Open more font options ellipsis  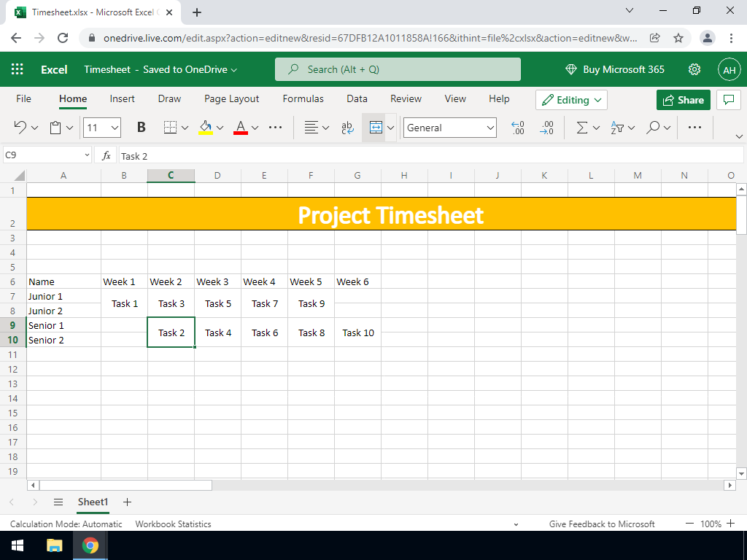click(x=275, y=127)
